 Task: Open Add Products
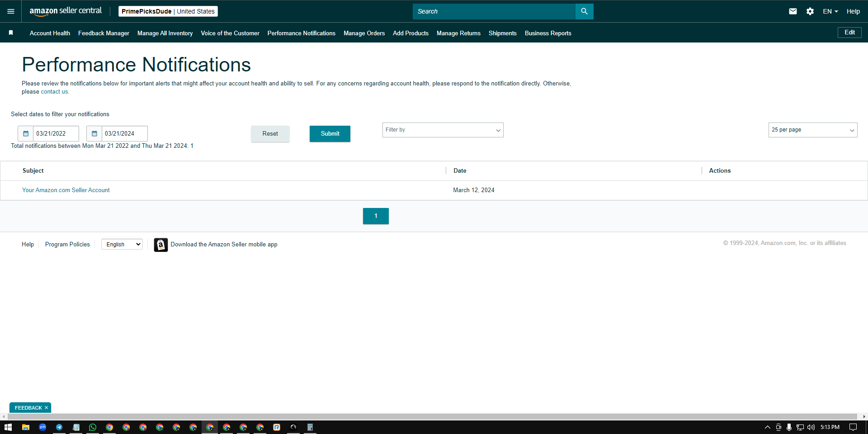(410, 33)
